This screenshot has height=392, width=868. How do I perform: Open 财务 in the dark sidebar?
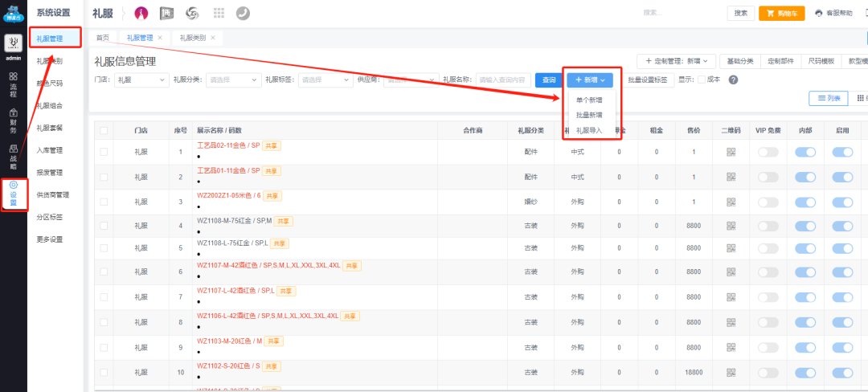point(14,121)
